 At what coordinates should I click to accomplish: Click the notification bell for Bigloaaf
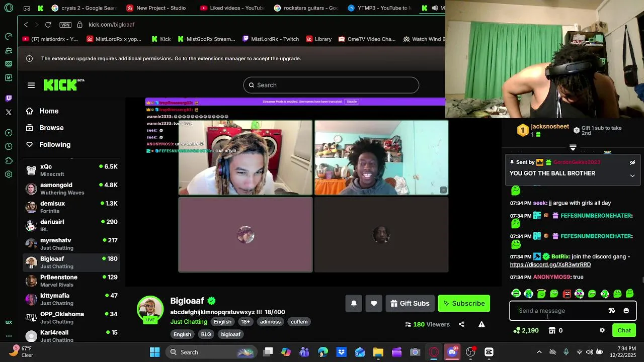(x=354, y=303)
